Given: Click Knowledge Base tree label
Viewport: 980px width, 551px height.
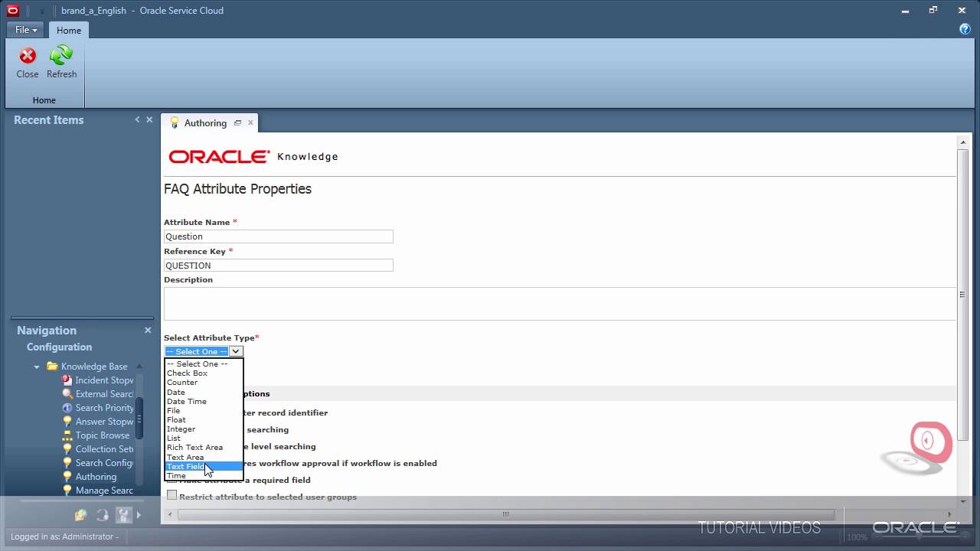Looking at the screenshot, I should pos(94,367).
